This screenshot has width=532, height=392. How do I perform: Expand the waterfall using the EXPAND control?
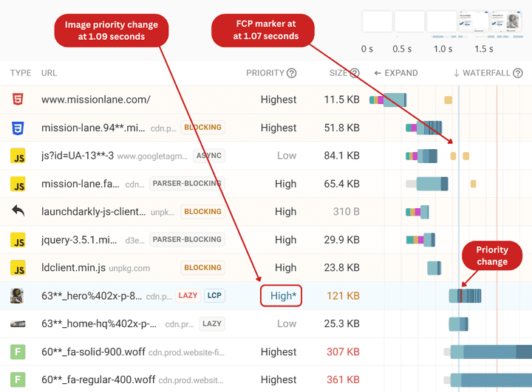pos(396,73)
